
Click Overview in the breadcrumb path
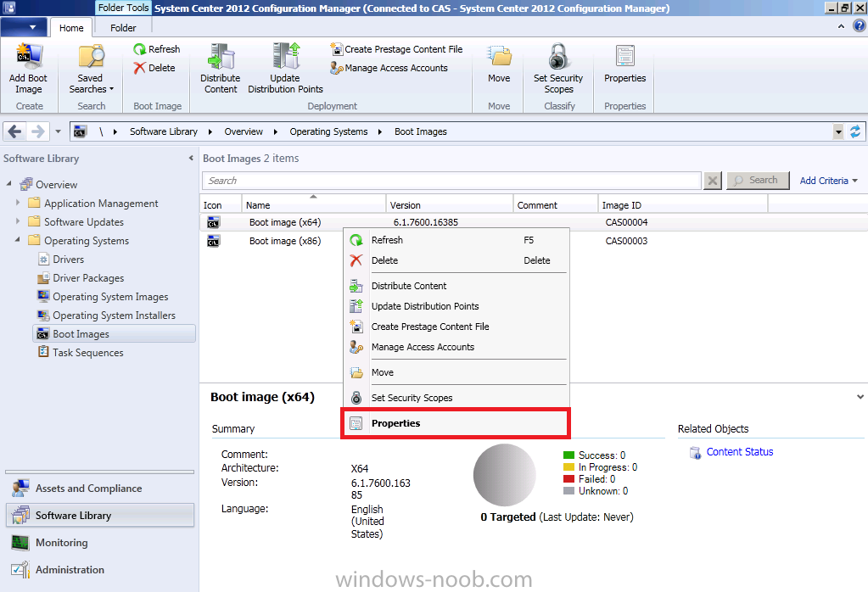244,131
